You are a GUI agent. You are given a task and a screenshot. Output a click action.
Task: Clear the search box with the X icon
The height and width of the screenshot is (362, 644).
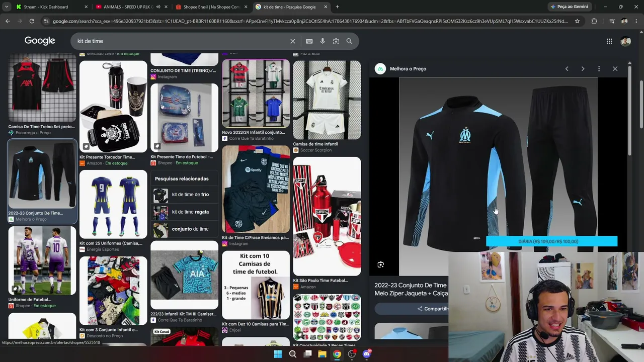(x=293, y=41)
